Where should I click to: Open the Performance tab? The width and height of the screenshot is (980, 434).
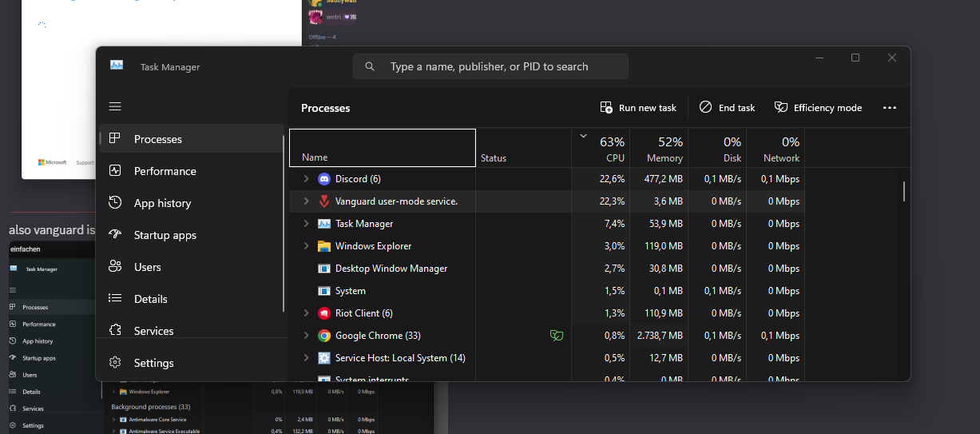165,171
